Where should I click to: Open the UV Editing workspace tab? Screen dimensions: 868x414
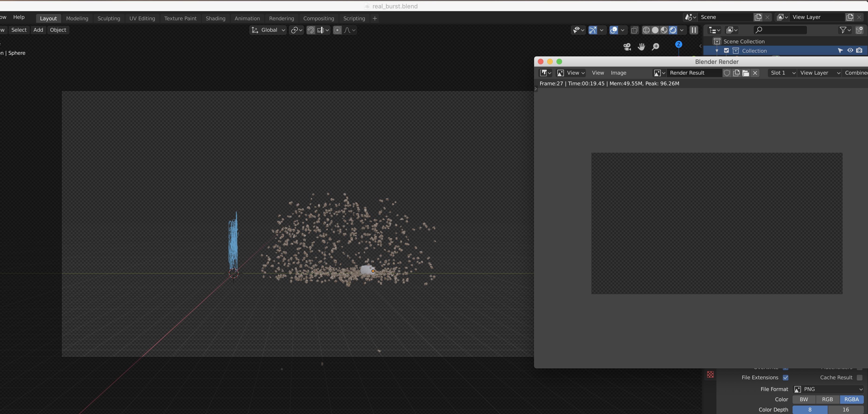point(142,19)
